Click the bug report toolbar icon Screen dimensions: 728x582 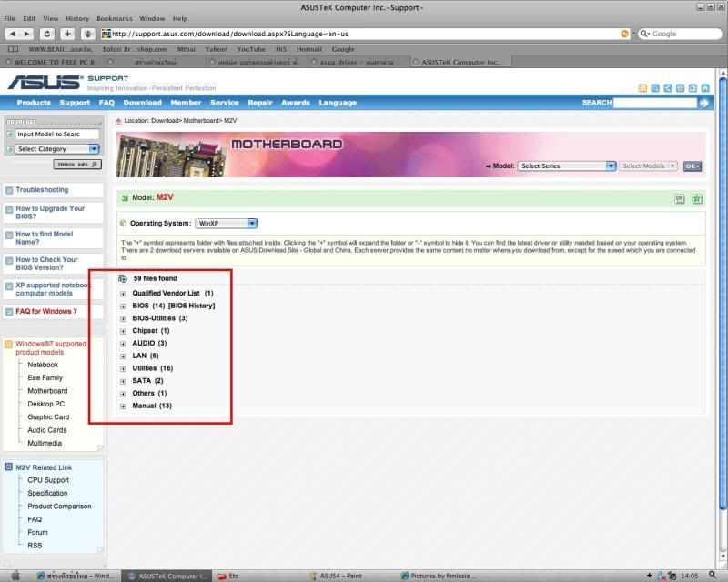(87, 34)
